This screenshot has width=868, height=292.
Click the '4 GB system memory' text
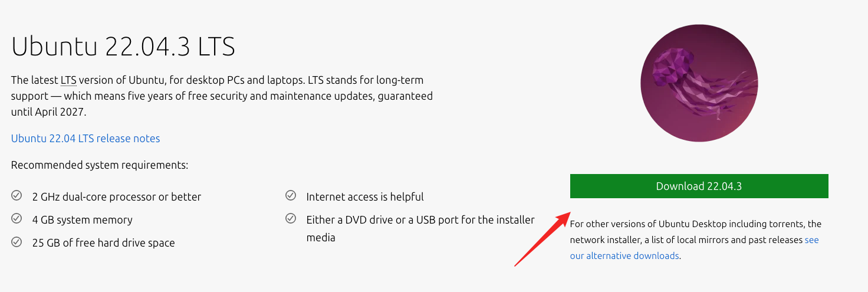click(83, 219)
